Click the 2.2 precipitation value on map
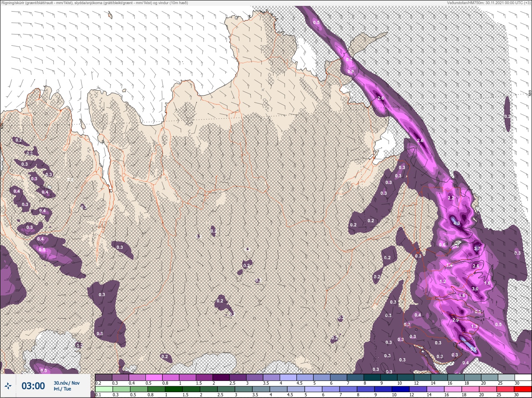The width and height of the screenshot is (532, 398). [451, 198]
